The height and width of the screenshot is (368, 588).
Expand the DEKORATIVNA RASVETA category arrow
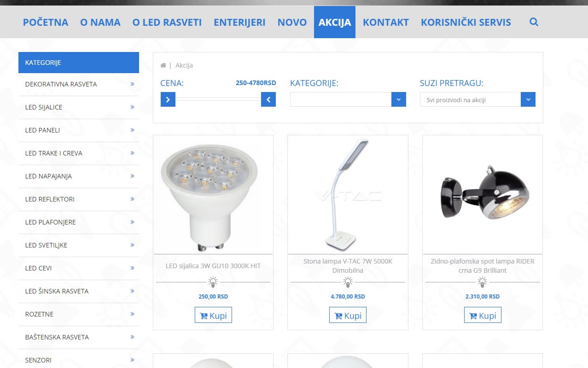pos(132,84)
